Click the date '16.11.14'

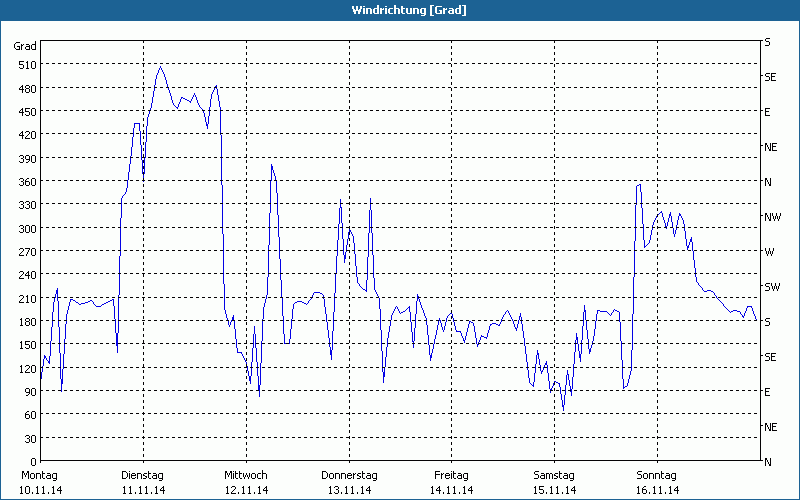[x=657, y=490]
